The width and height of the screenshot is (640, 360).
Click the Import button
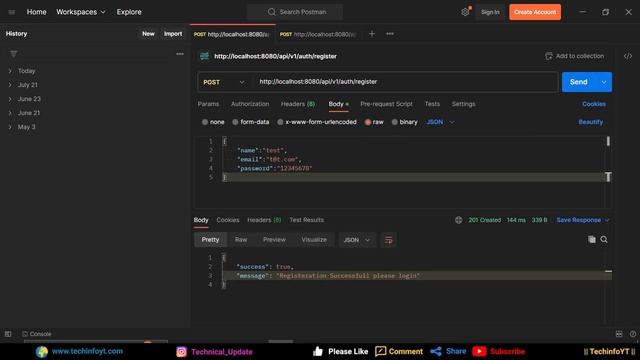click(173, 34)
